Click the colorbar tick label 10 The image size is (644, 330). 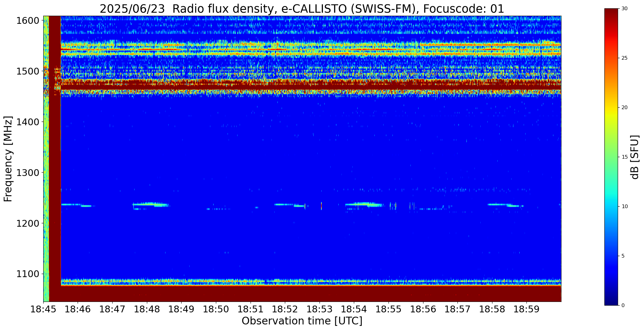click(x=625, y=206)
